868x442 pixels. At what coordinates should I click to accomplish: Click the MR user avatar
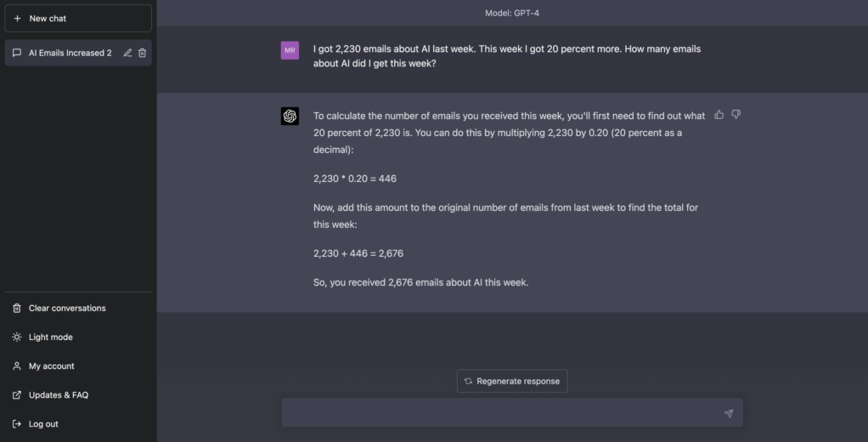[x=290, y=50]
